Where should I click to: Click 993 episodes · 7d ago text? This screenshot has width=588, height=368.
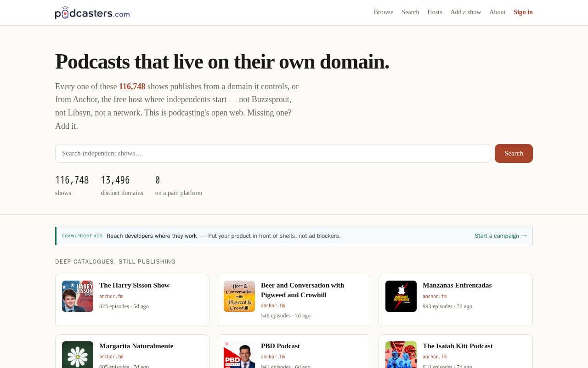tap(447, 306)
